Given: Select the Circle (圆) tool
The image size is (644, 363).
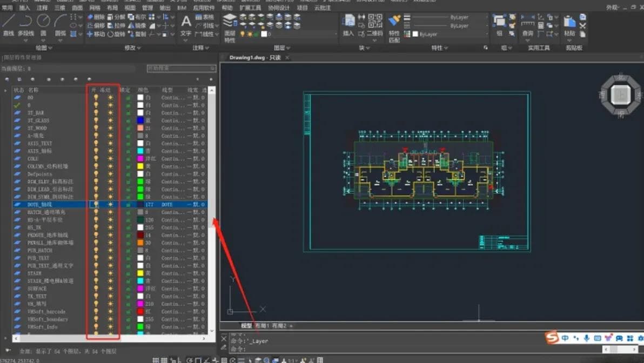Looking at the screenshot, I should (x=43, y=25).
